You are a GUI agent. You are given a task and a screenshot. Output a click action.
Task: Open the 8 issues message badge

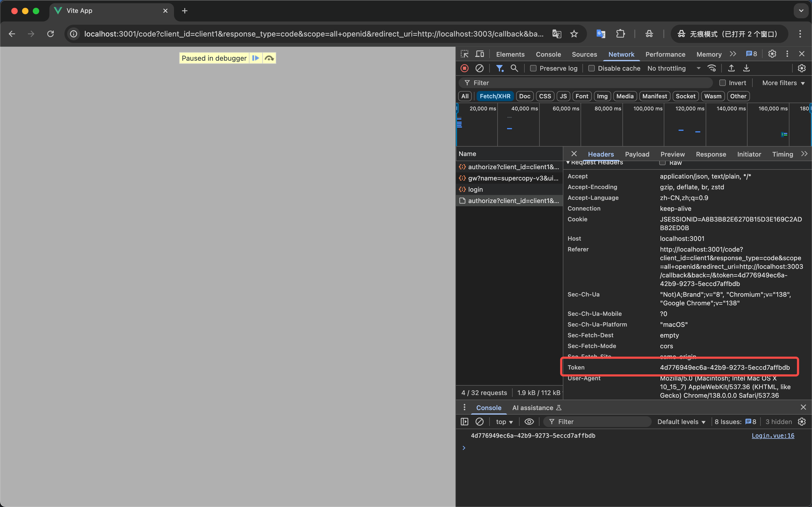pyautogui.click(x=751, y=54)
